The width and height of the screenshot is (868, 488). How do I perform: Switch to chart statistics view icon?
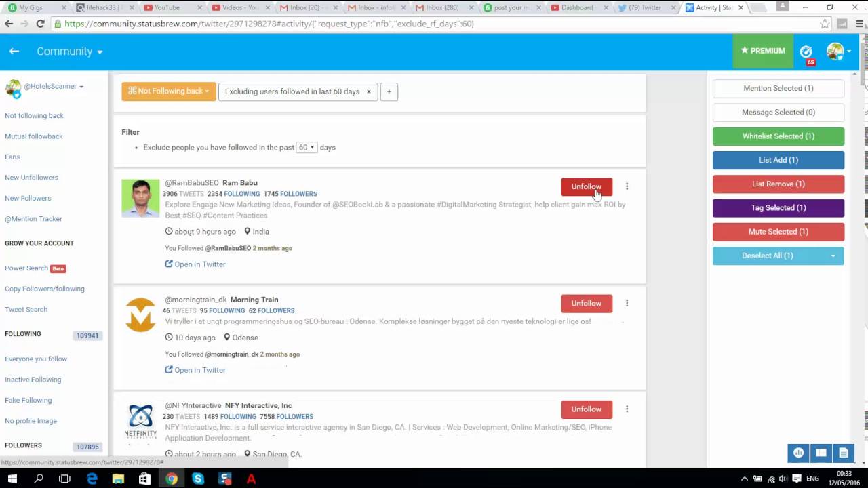[799, 453]
